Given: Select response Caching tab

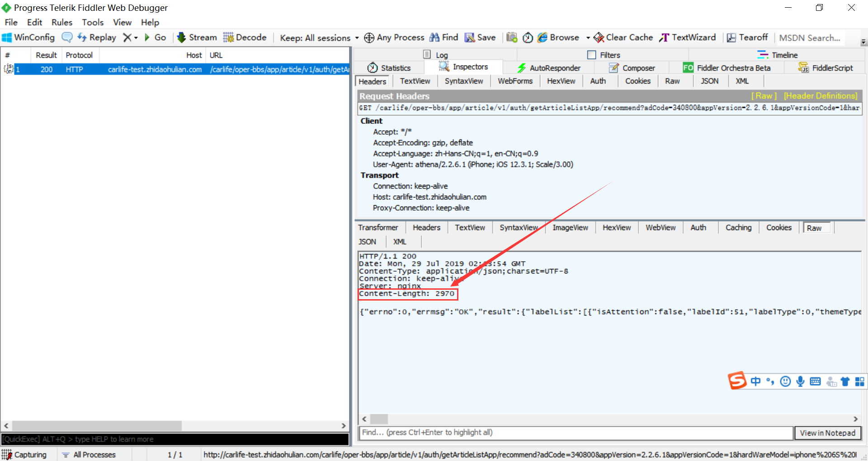Looking at the screenshot, I should click(738, 227).
